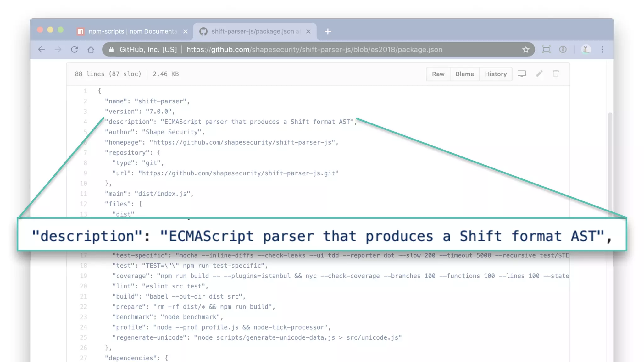
Task: Click the info extension icon in toolbar
Action: coord(563,49)
